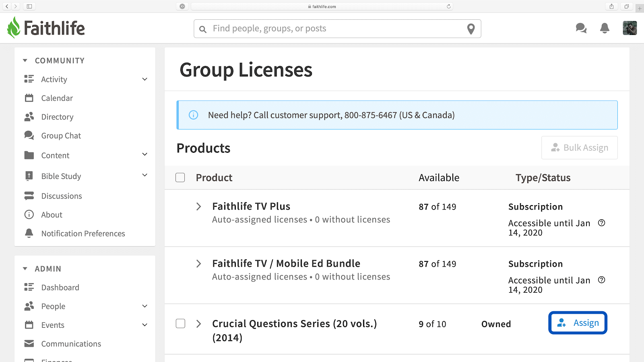Click the browser share icon
The image size is (644, 362).
click(x=611, y=6)
